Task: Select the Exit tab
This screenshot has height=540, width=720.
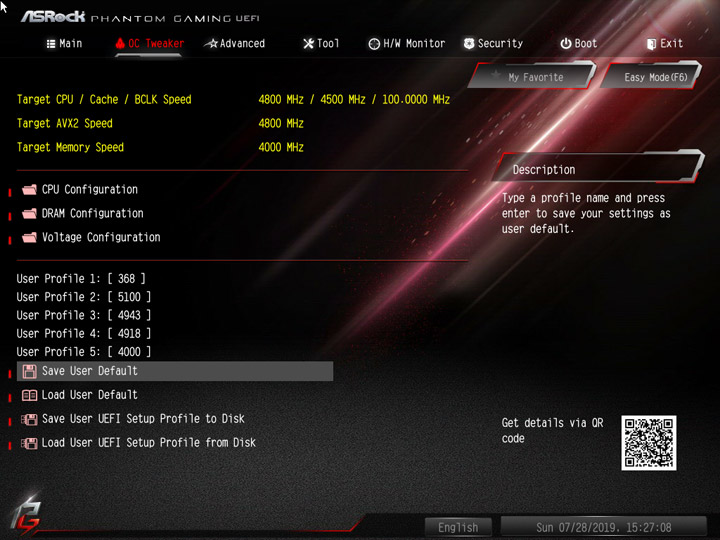Action: (x=665, y=44)
